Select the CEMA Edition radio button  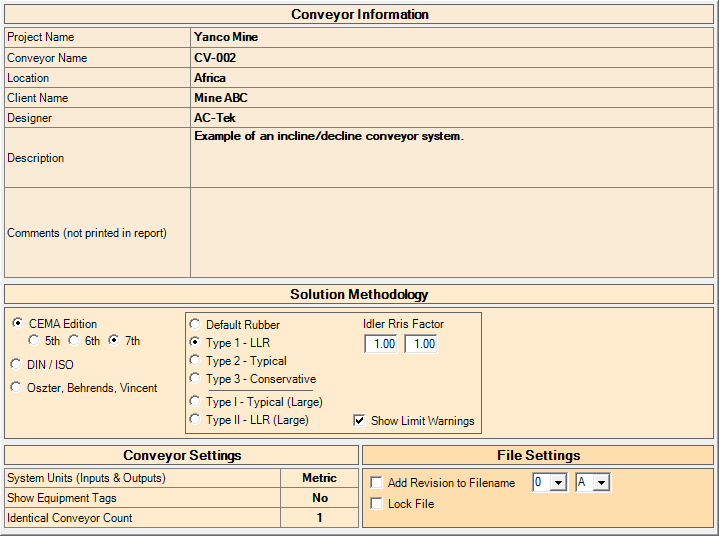point(18,324)
